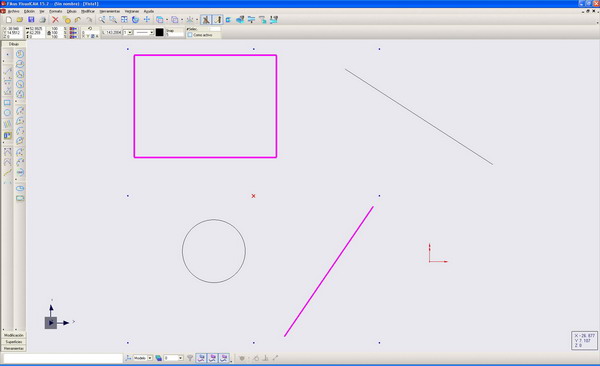The width and height of the screenshot is (600, 366).
Task: Open the Archivo menu
Action: (x=13, y=11)
